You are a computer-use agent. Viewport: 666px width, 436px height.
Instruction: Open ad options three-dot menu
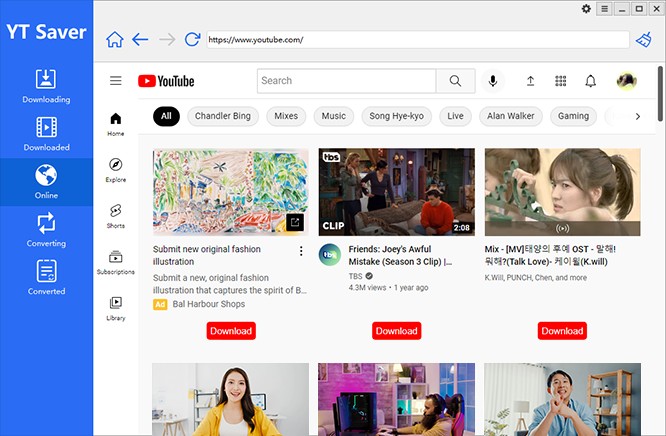301,251
